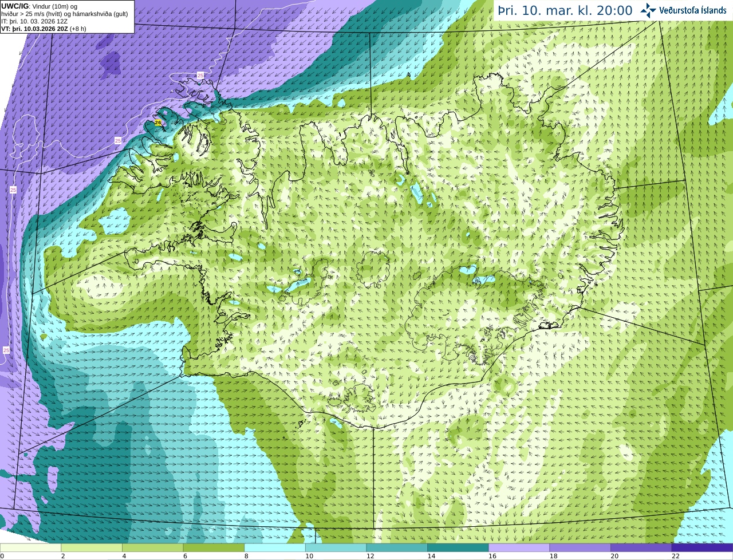
Task: Click the legend label 8
Action: click(246, 556)
